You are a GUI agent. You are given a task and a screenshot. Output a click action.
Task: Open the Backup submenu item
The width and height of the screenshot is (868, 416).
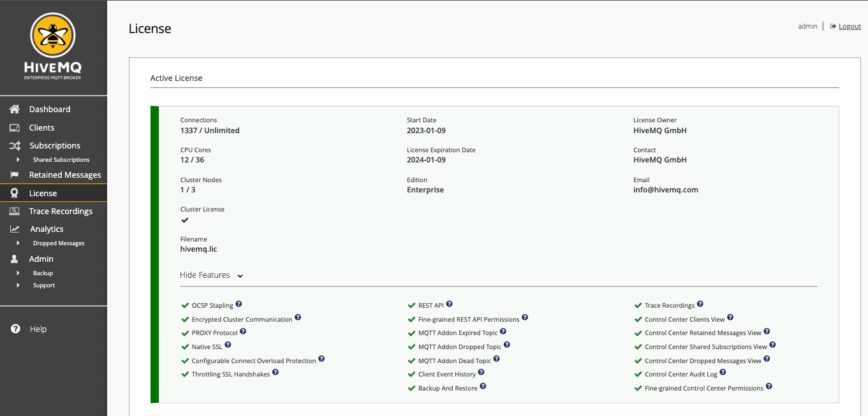tap(43, 273)
